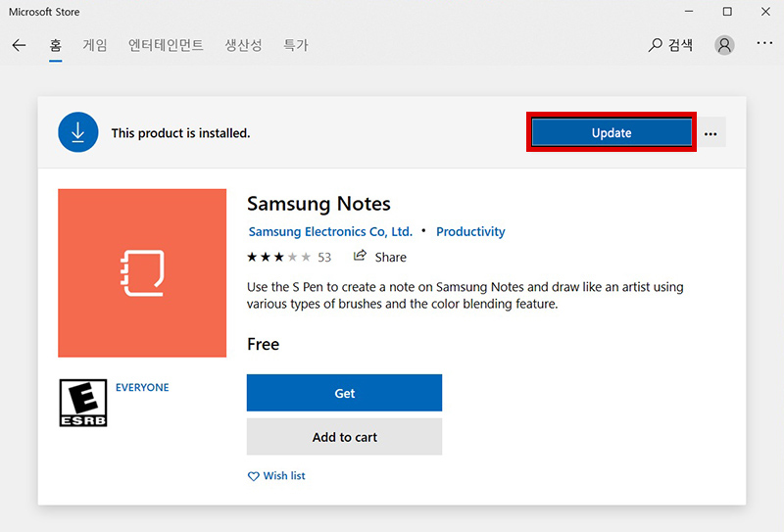784x532 pixels.
Task: Click the blue download status icon
Action: coord(78,132)
